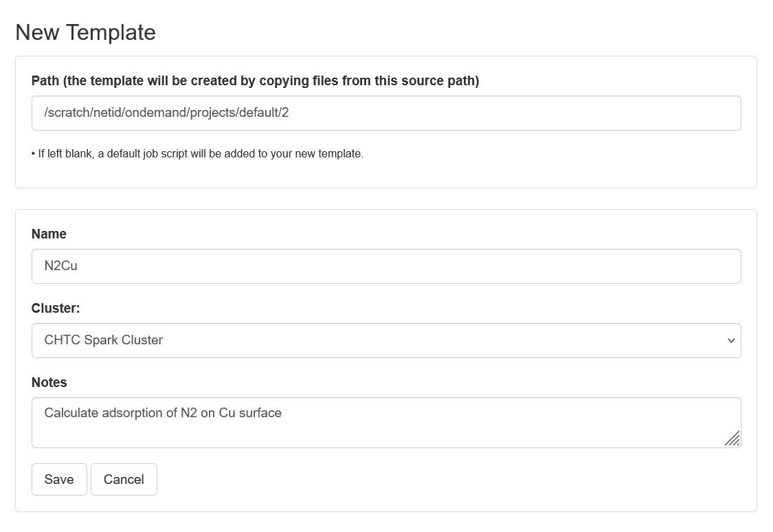Click the bullet before the helper note

[x=34, y=154]
